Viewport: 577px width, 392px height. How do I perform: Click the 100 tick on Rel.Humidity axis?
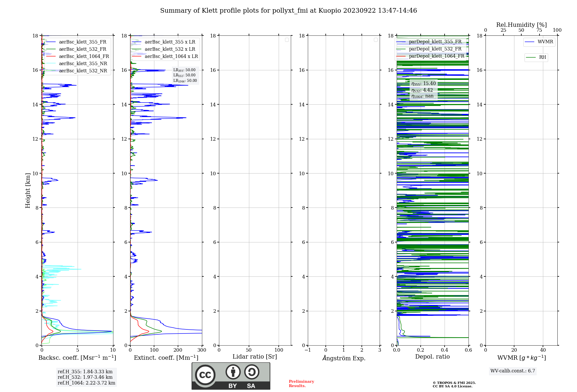557,30
